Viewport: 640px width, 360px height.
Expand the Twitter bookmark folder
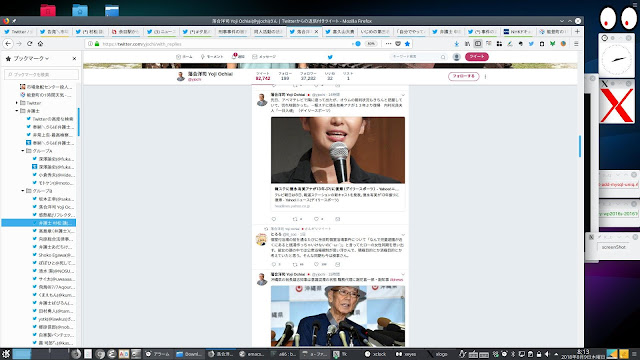[x=17, y=103]
